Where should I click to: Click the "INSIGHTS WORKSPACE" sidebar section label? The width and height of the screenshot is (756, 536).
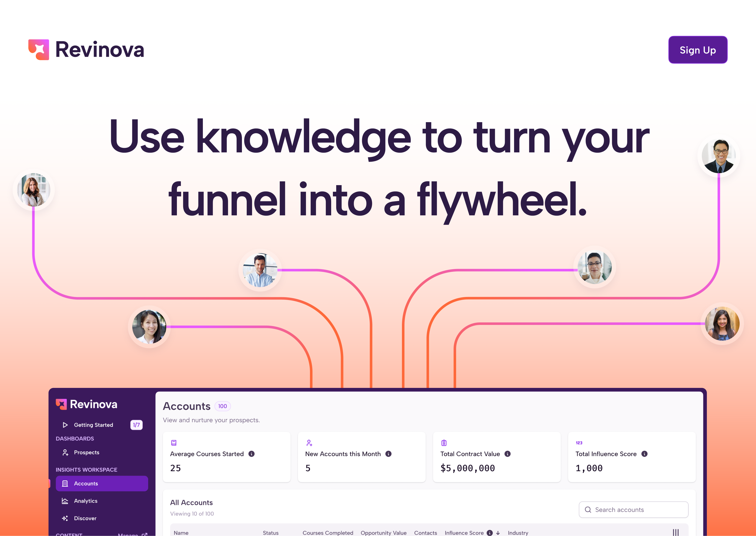click(86, 470)
